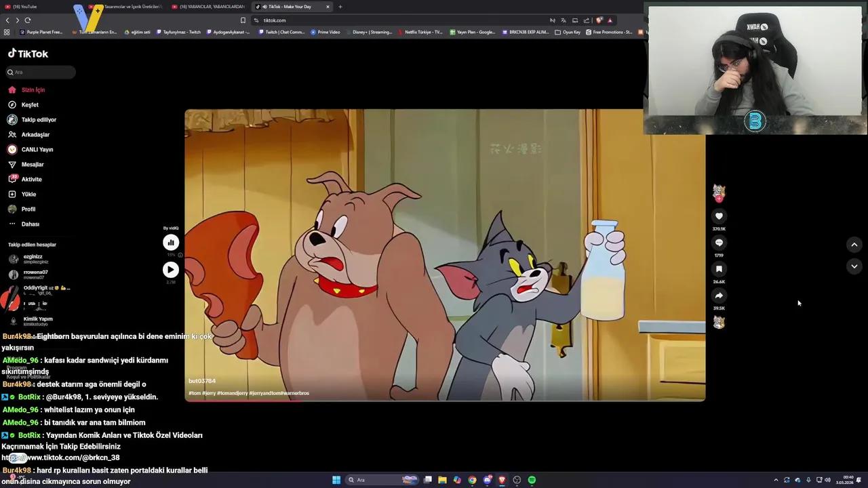Go to the Takip ediliyor feed

pos(33,120)
